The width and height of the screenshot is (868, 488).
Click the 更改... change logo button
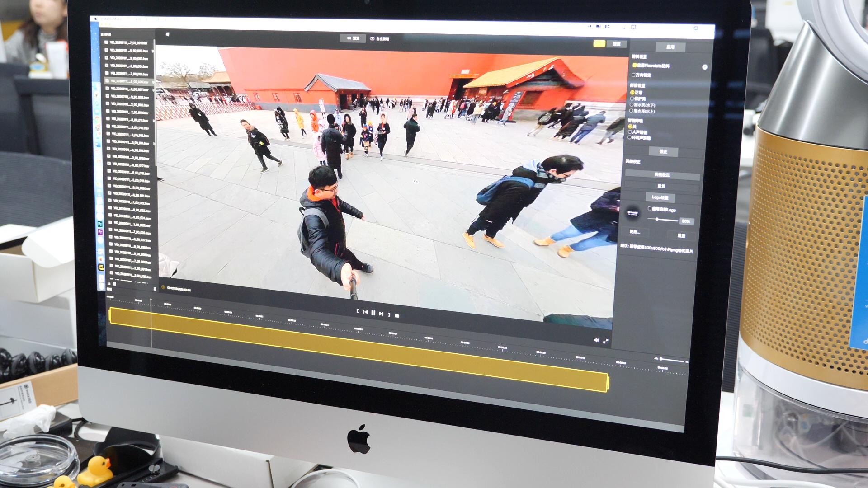[x=635, y=232]
